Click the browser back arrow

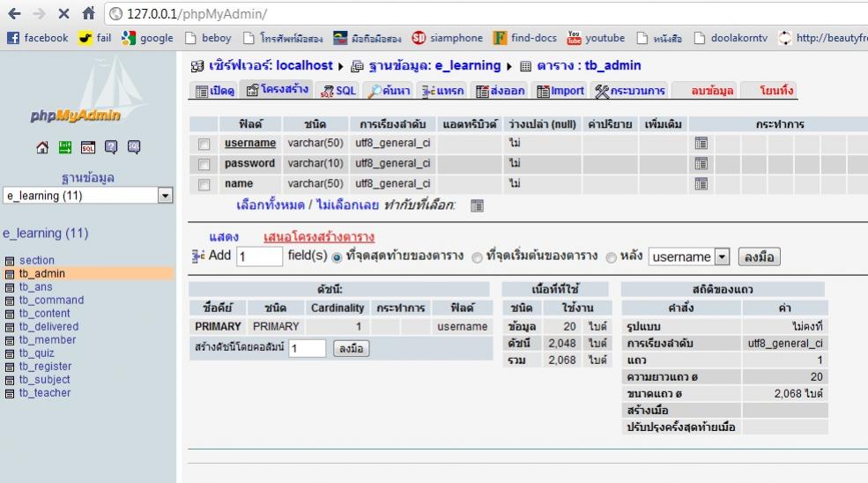point(14,14)
